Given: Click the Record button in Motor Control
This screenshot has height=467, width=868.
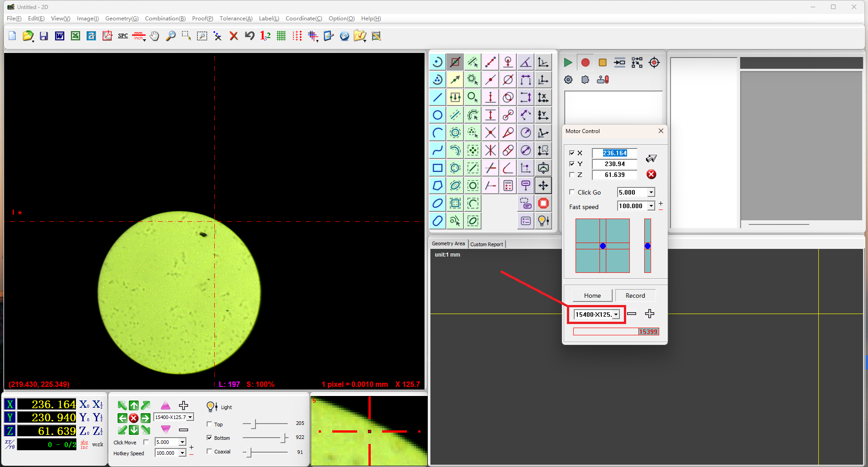Looking at the screenshot, I should click(635, 295).
